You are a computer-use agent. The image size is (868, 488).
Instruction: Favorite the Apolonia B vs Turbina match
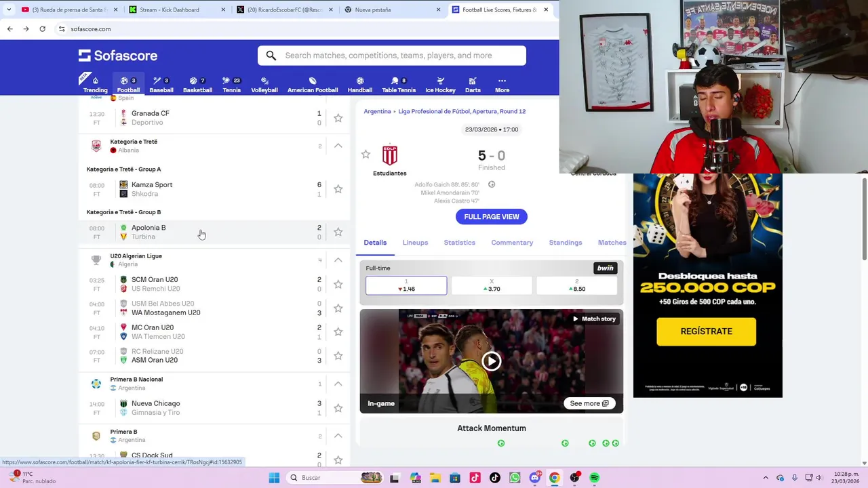click(338, 232)
